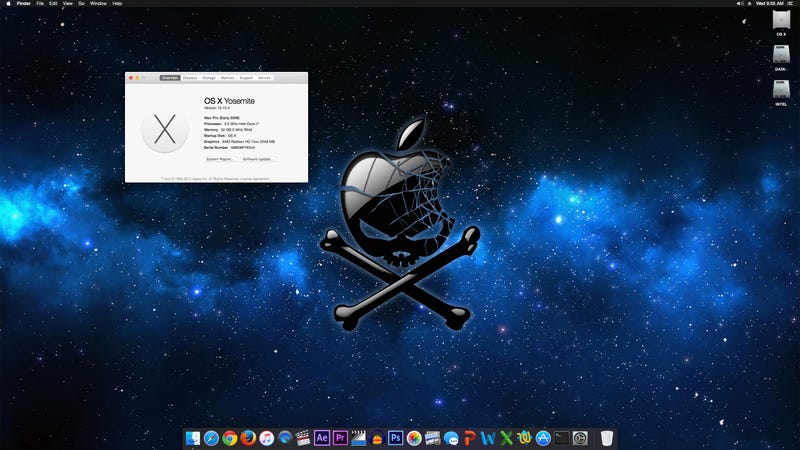Click the large X logo in About This Mac
800x450 pixels.
(164, 129)
